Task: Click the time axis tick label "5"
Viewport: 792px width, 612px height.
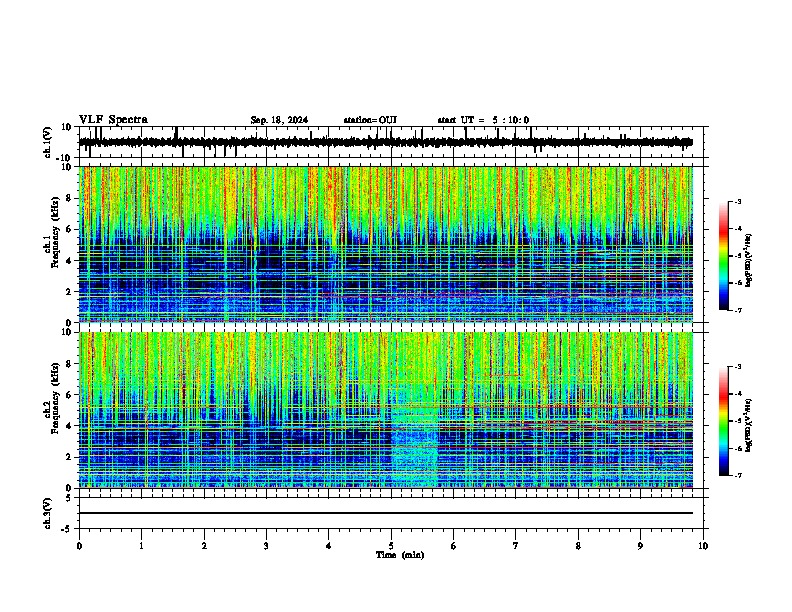Action: (391, 546)
